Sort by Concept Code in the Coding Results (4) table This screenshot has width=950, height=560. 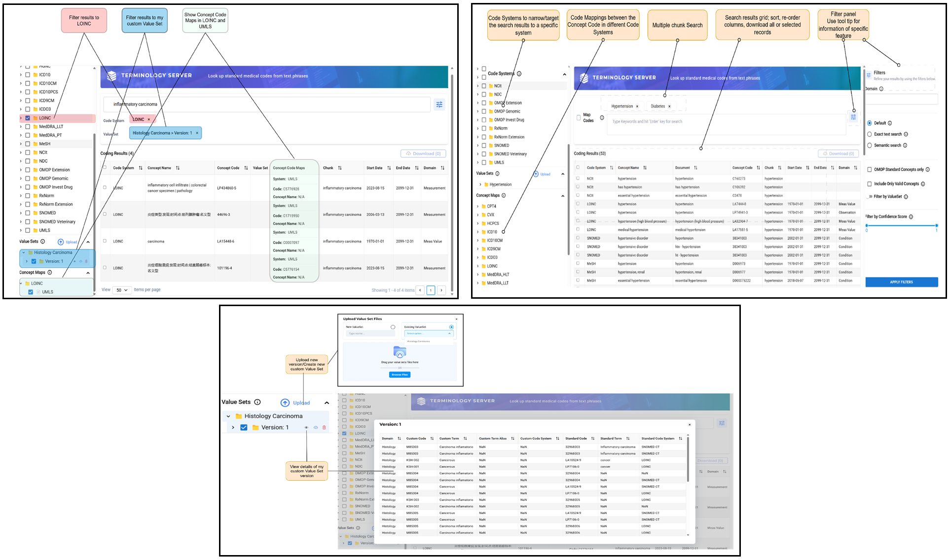point(246,168)
